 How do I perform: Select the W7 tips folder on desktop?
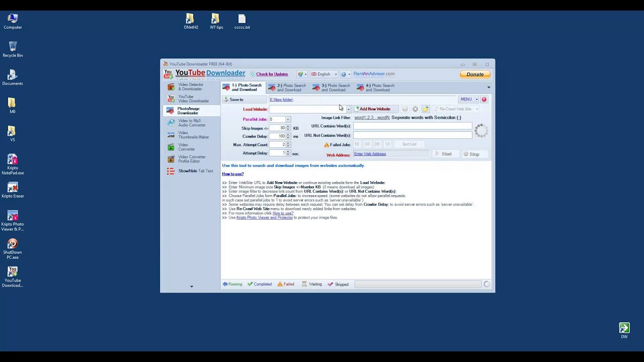coord(216,22)
